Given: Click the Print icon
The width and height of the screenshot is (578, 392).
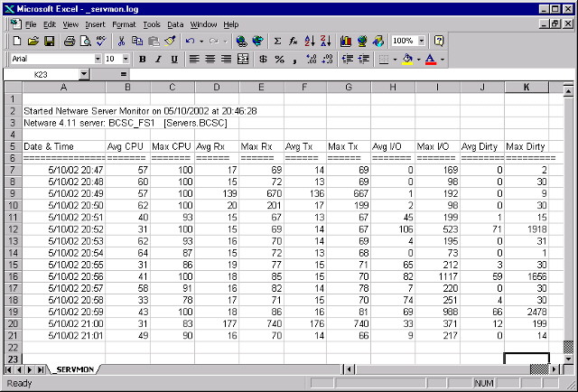Looking at the screenshot, I should 69,42.
